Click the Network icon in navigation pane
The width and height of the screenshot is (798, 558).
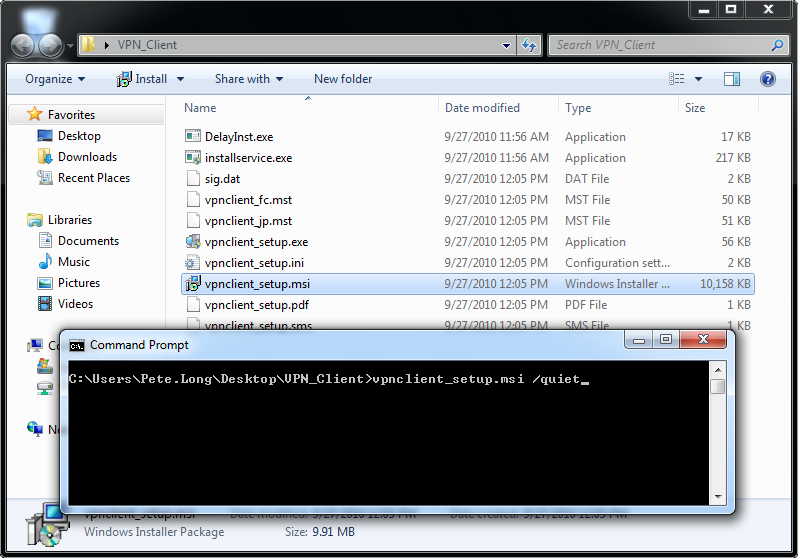(x=35, y=429)
